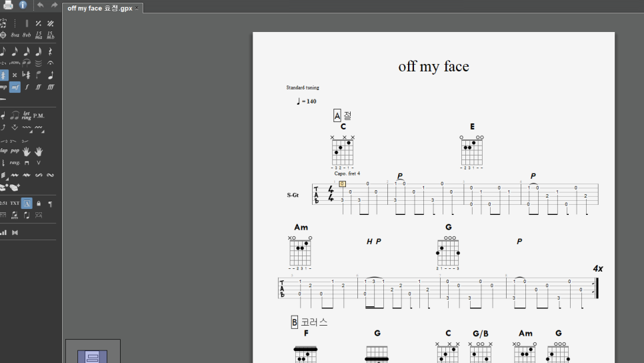Select the right-hand fingering icon
The image size is (644, 363).
(x=39, y=151)
